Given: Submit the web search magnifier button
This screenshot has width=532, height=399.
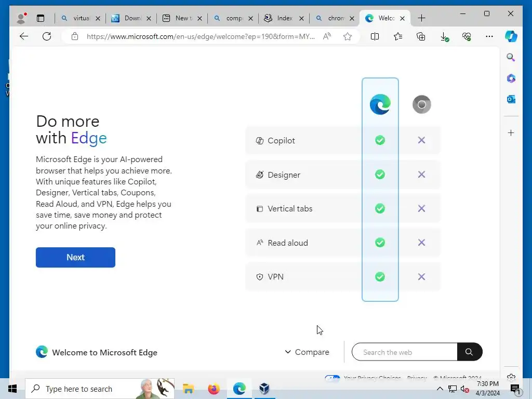Looking at the screenshot, I should (x=469, y=352).
